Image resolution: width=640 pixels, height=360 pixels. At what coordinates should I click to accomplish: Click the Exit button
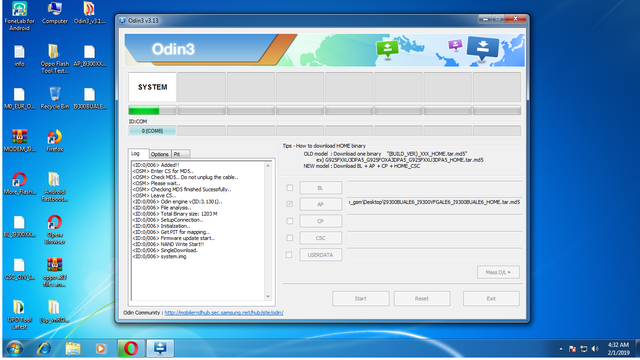[x=491, y=298]
